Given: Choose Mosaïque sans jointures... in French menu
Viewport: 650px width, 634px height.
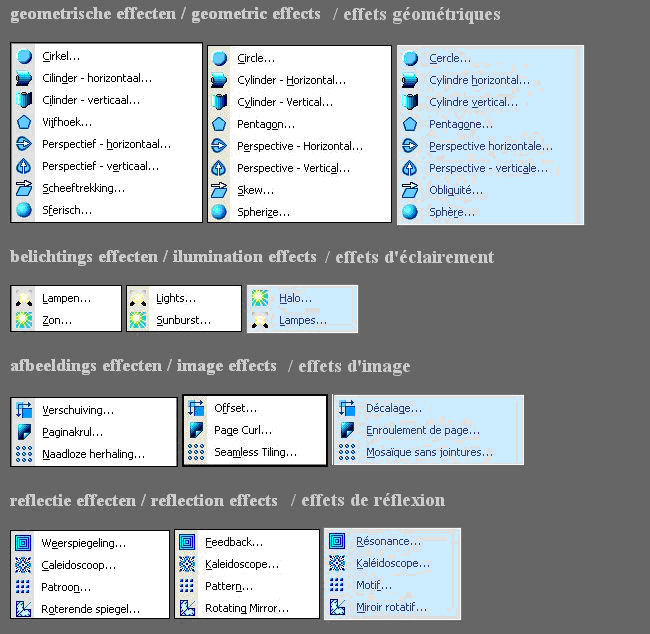Looking at the screenshot, I should (x=429, y=452).
